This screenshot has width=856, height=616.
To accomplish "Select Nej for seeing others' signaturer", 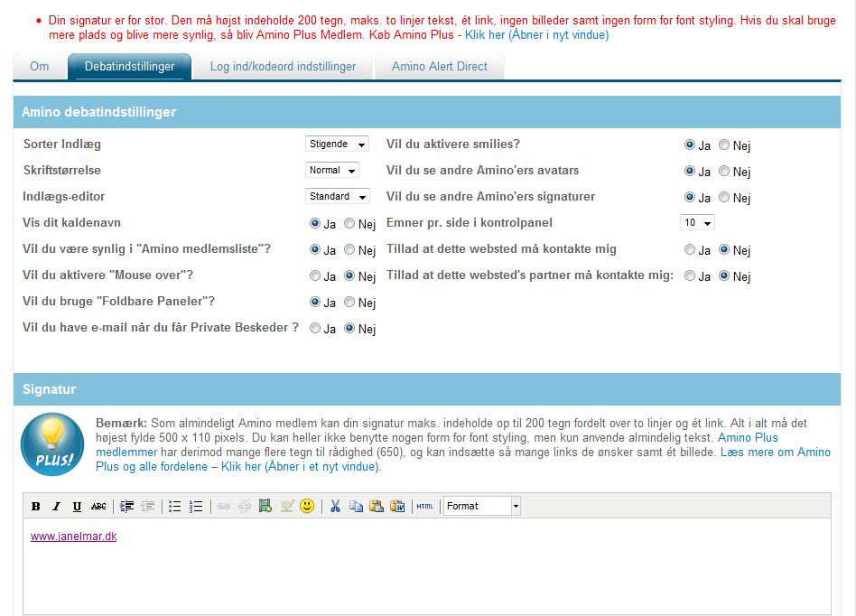I will click(724, 197).
